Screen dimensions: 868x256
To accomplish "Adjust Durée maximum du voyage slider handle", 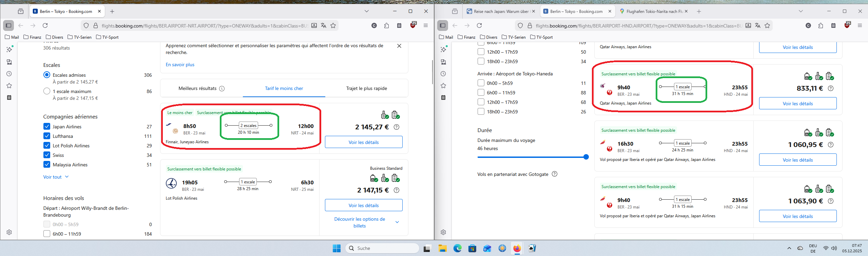I will coord(586,157).
